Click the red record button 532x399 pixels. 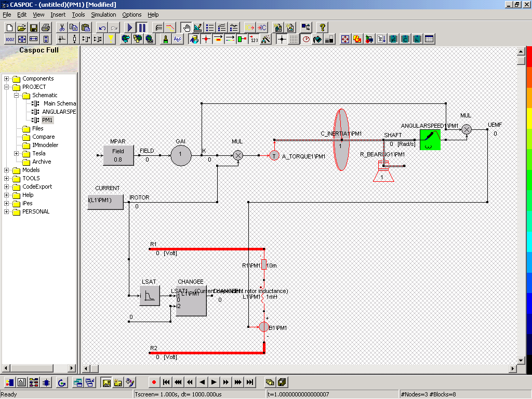coord(154,382)
